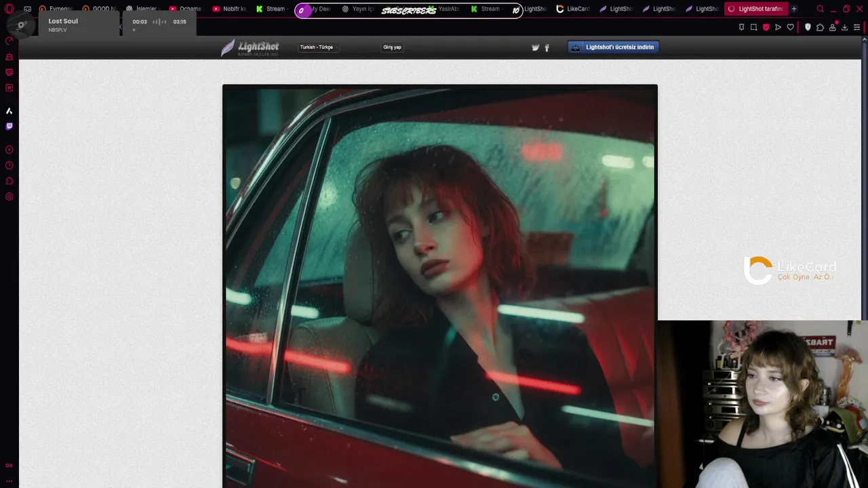868x488 pixels.
Task: Click the NBSPLV artist name
Action: [58, 30]
